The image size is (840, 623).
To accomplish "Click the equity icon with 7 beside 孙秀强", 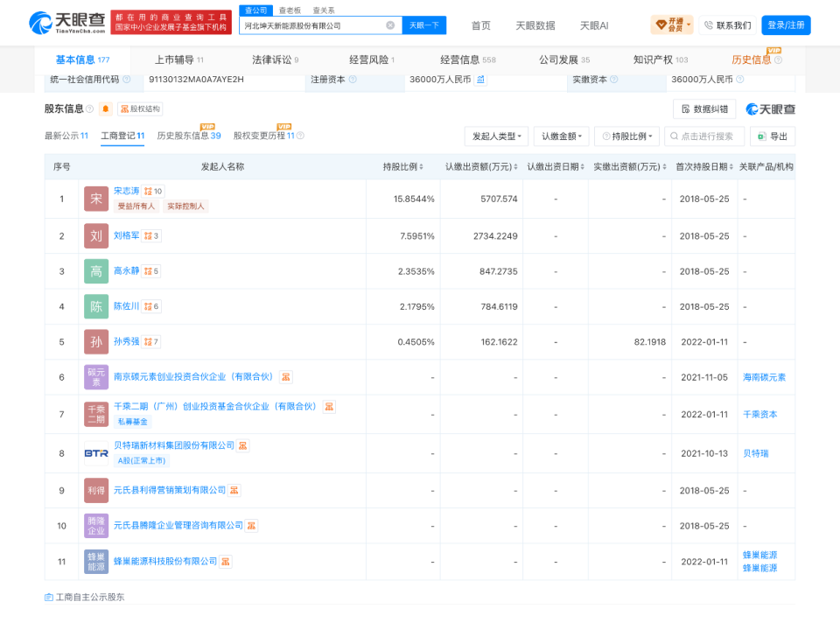I will click(x=151, y=342).
